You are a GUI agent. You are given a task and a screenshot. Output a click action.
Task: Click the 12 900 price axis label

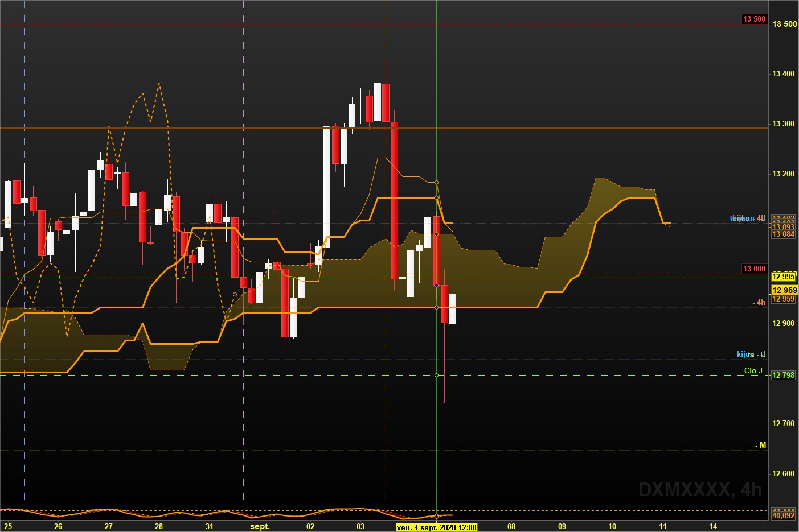pyautogui.click(x=784, y=323)
